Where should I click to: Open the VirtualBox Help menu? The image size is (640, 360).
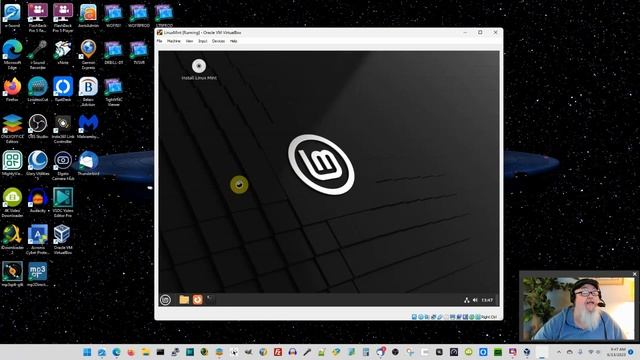coord(233,41)
